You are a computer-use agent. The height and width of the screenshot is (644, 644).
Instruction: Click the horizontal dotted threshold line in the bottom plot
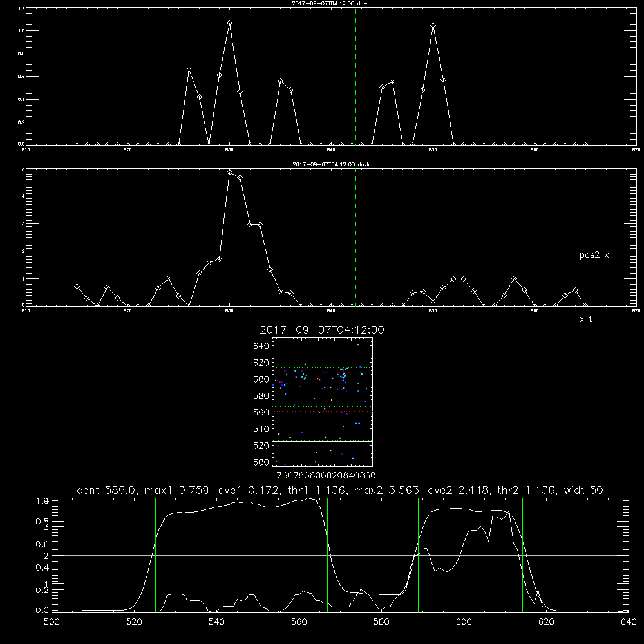pyautogui.click(x=339, y=580)
